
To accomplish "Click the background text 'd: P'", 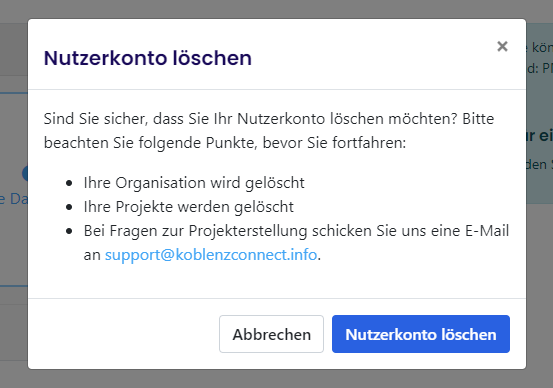I will point(540,68).
